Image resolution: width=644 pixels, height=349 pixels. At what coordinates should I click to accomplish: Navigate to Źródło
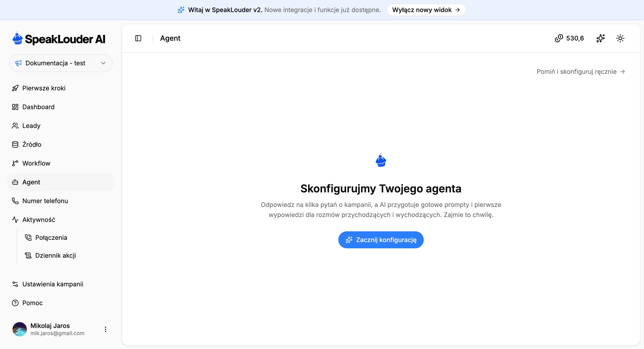point(61,144)
